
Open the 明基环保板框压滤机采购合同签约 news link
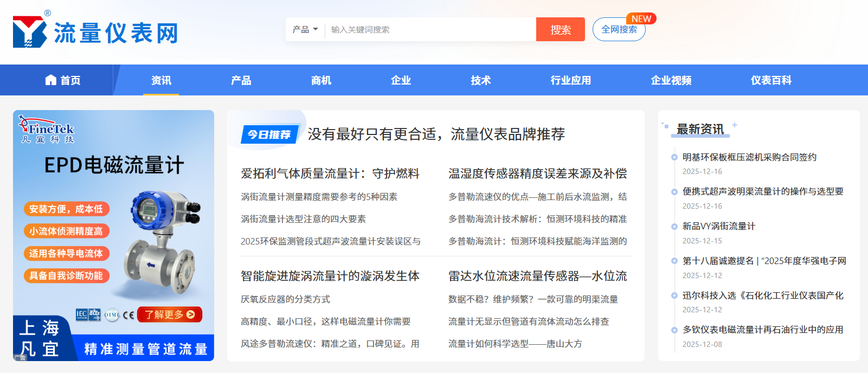(749, 157)
